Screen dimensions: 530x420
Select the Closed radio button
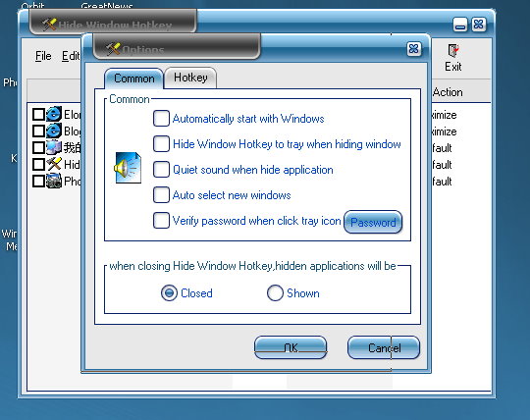tap(169, 293)
